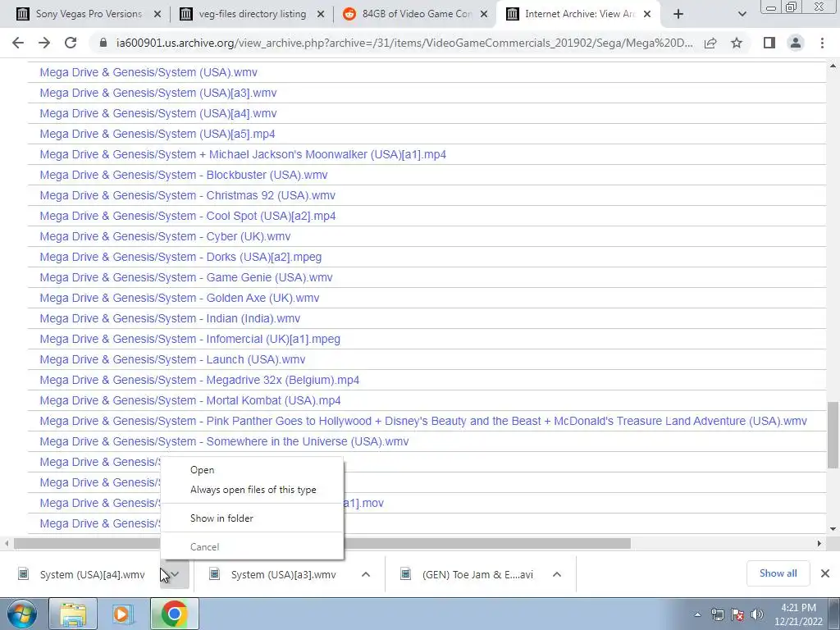Expand options for (GEN) Toe Jam download
The width and height of the screenshot is (840, 630).
click(557, 574)
